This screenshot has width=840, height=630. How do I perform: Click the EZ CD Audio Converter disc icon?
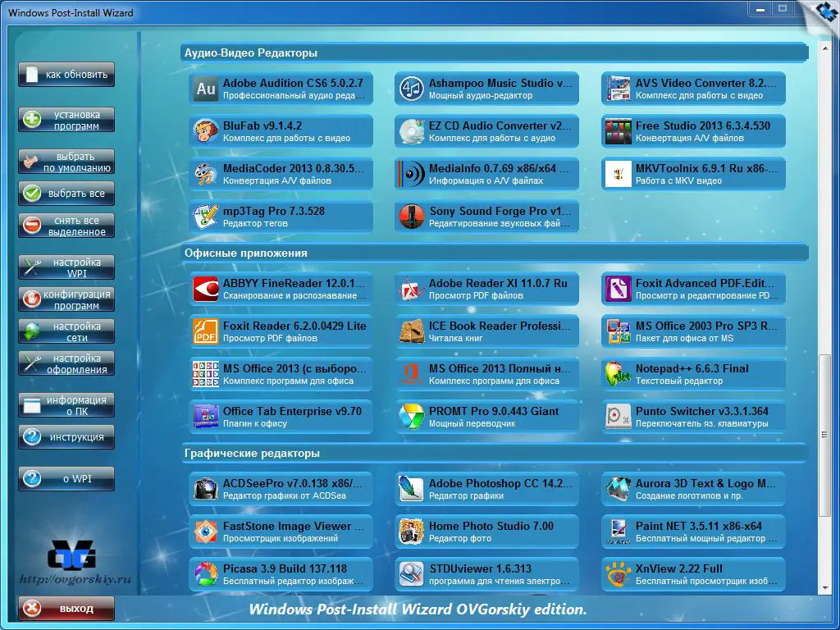[x=412, y=131]
